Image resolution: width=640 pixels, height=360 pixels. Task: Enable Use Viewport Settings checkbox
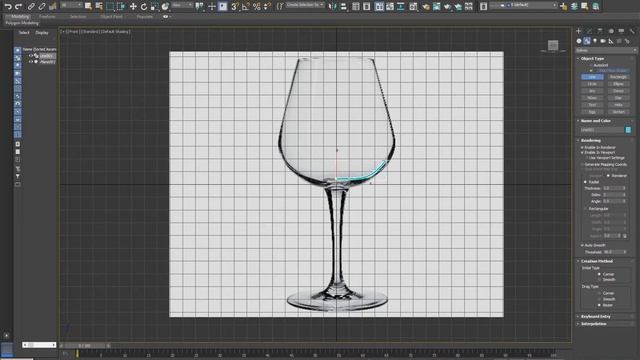[x=587, y=158]
